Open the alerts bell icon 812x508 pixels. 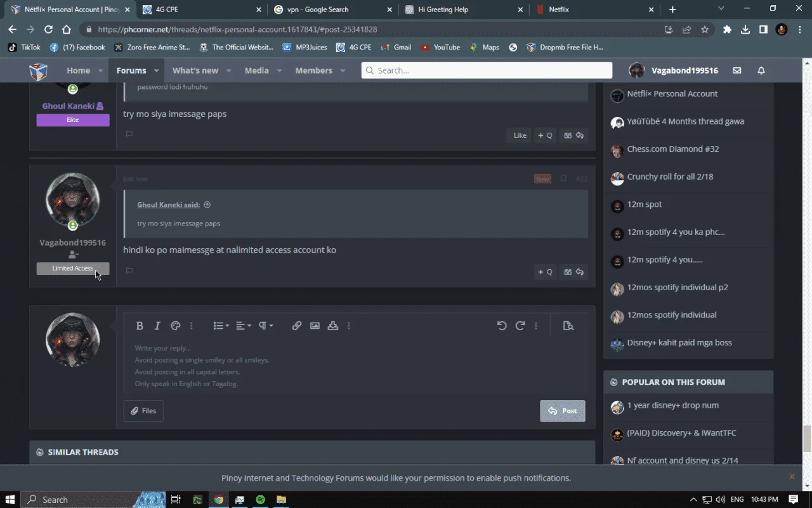761,70
